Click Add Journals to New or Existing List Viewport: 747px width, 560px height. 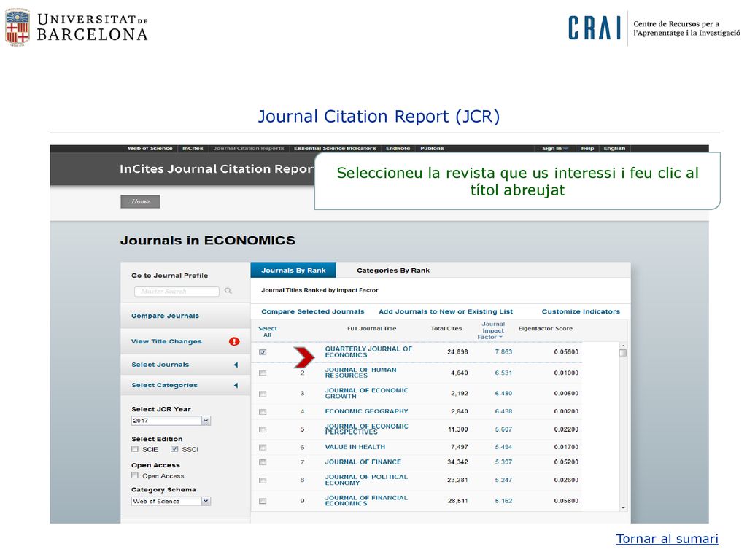click(446, 311)
